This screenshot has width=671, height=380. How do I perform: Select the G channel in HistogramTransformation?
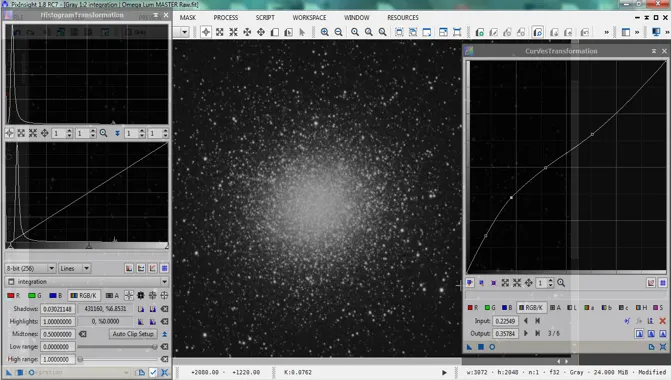(35, 295)
